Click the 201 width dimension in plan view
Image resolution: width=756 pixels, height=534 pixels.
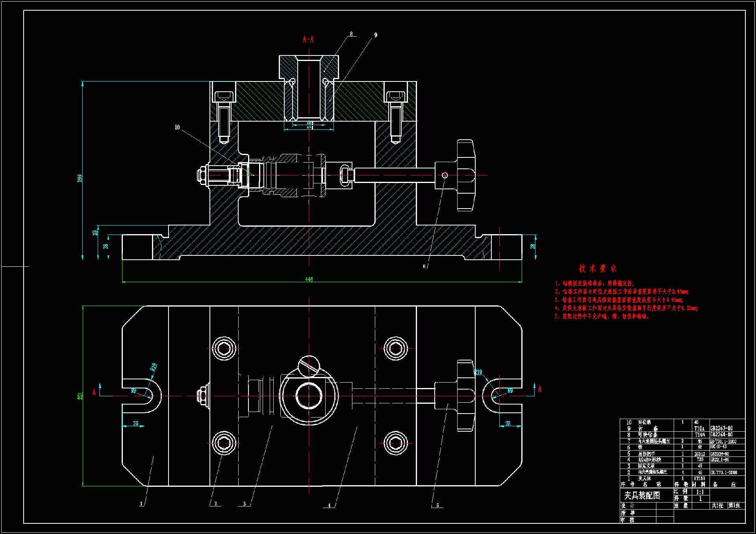(80, 395)
